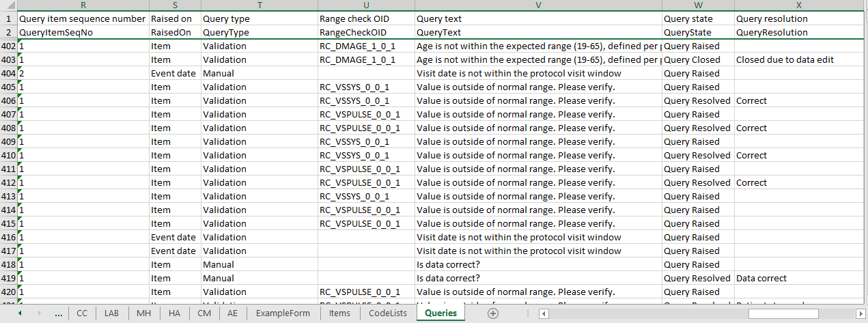Click 'Closed due to data edit' cell
Viewport: 868px width, 323px height.
pos(784,60)
